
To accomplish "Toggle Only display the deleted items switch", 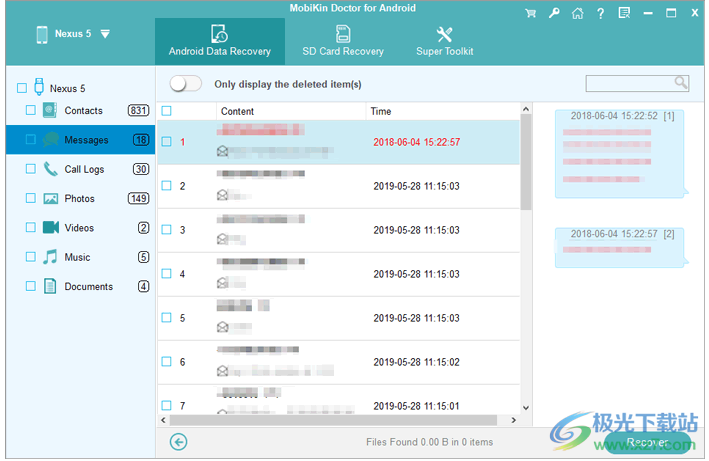I will point(185,84).
